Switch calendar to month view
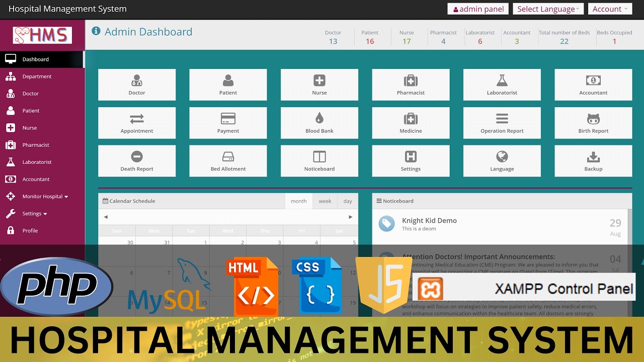Image resolution: width=644 pixels, height=362 pixels. coord(298,201)
